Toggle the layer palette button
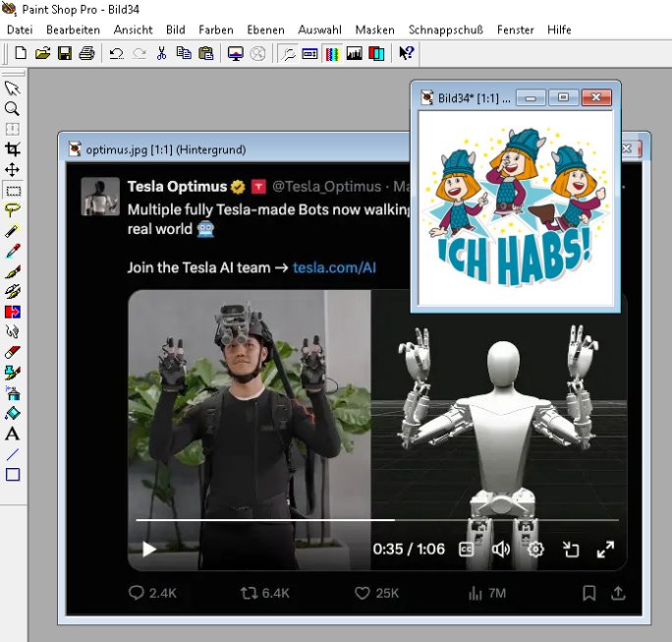Image resolution: width=672 pixels, height=642 pixels. (376, 54)
